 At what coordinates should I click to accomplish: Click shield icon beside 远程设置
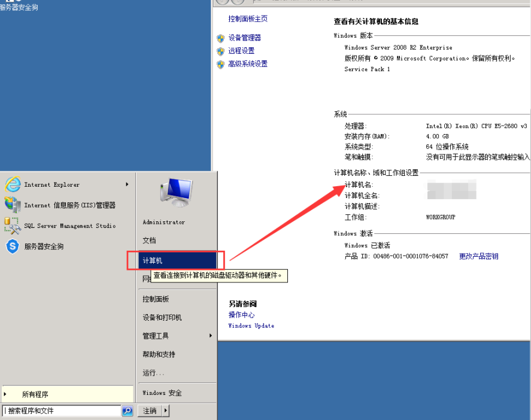coord(220,51)
